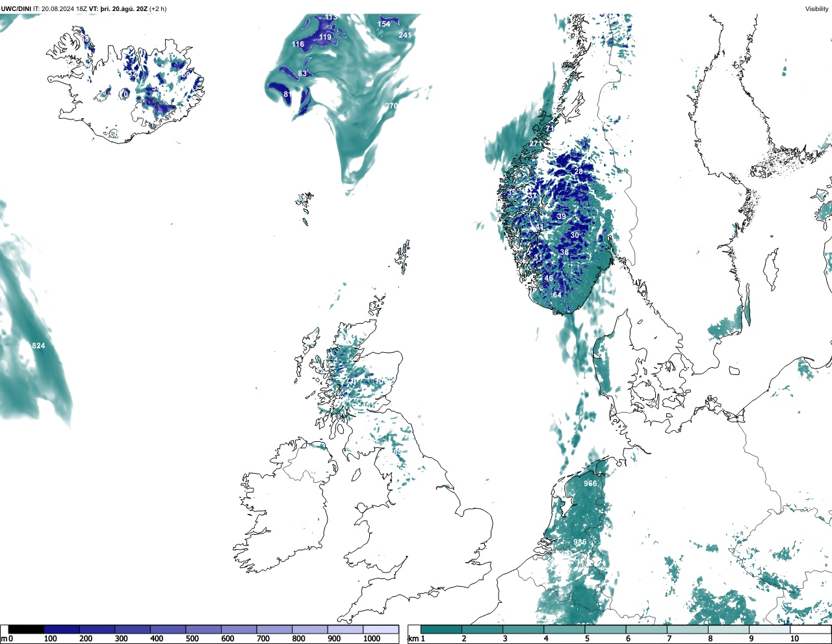This screenshot has width=832, height=644.
Task: Click the "46" value in Norway
Action: coord(549,278)
